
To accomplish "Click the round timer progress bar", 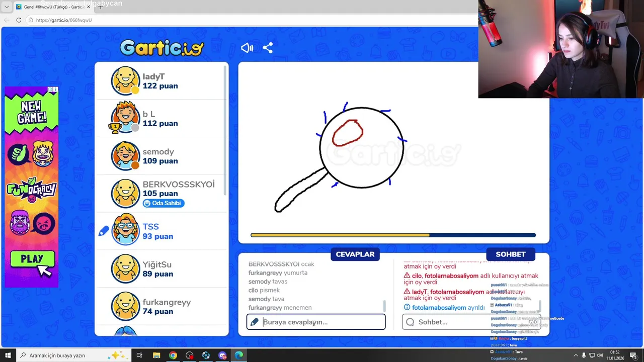I will coord(393,235).
